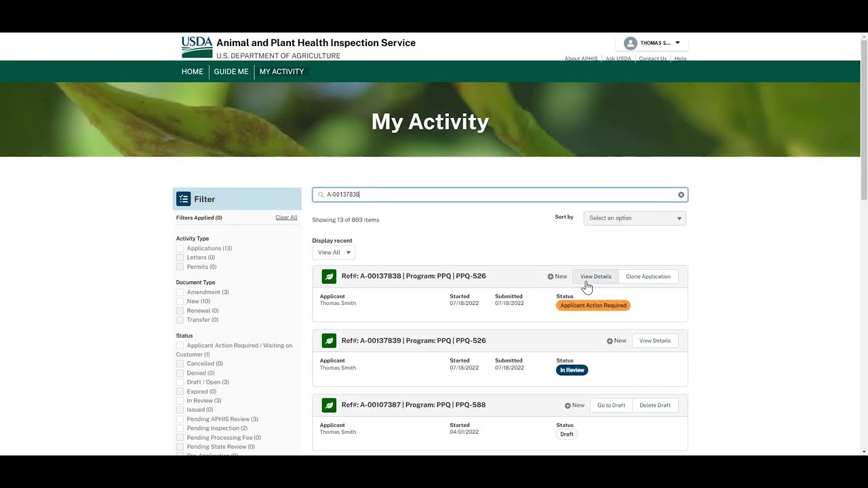Open the About APHIS link

(x=581, y=59)
